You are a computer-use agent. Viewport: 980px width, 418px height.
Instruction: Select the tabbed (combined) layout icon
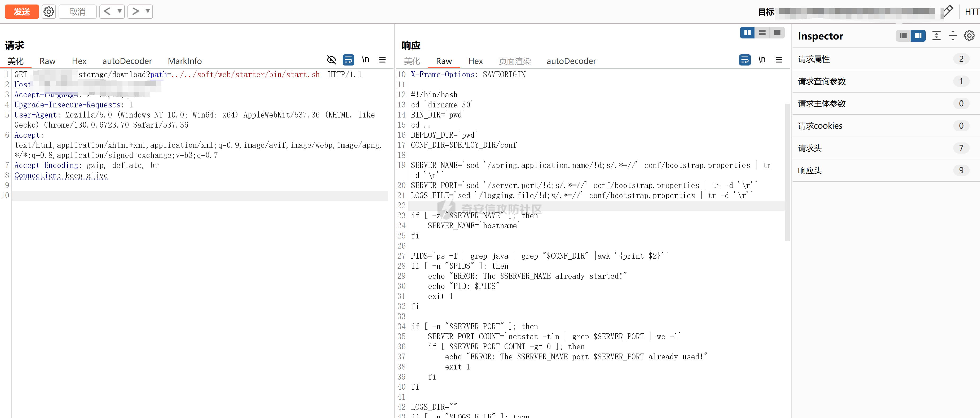tap(777, 33)
